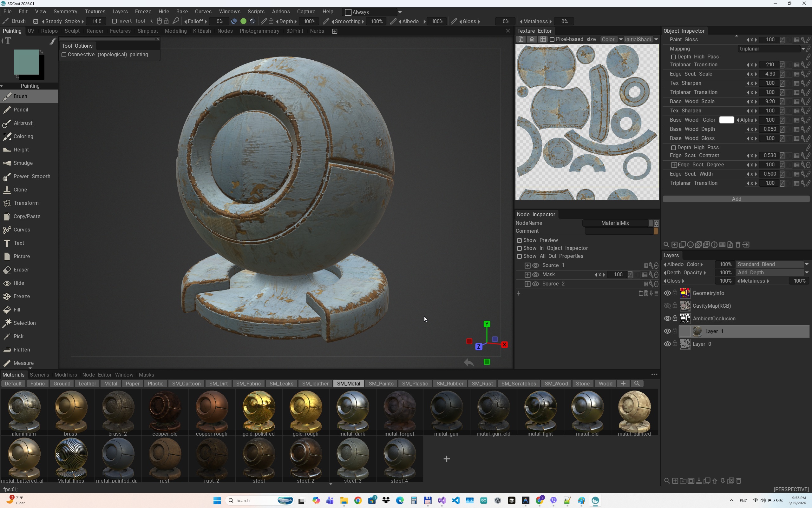Switch to the Sculpt workspace tab

click(x=72, y=31)
